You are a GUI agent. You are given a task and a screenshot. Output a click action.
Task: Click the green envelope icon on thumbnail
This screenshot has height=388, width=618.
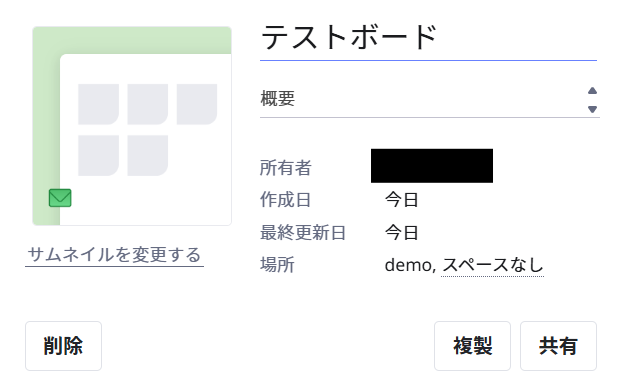[60, 198]
